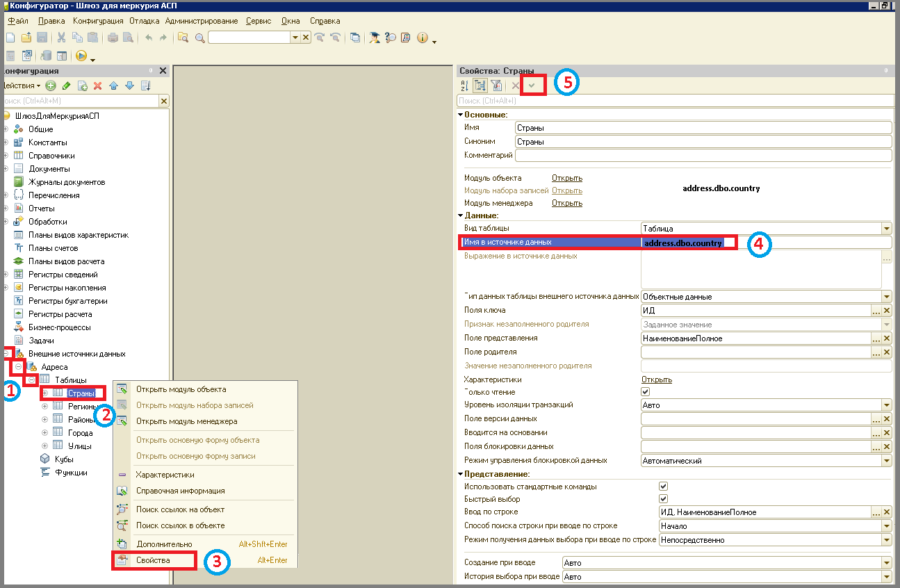Click the sort alphabetically icon in Properties

coord(464,85)
